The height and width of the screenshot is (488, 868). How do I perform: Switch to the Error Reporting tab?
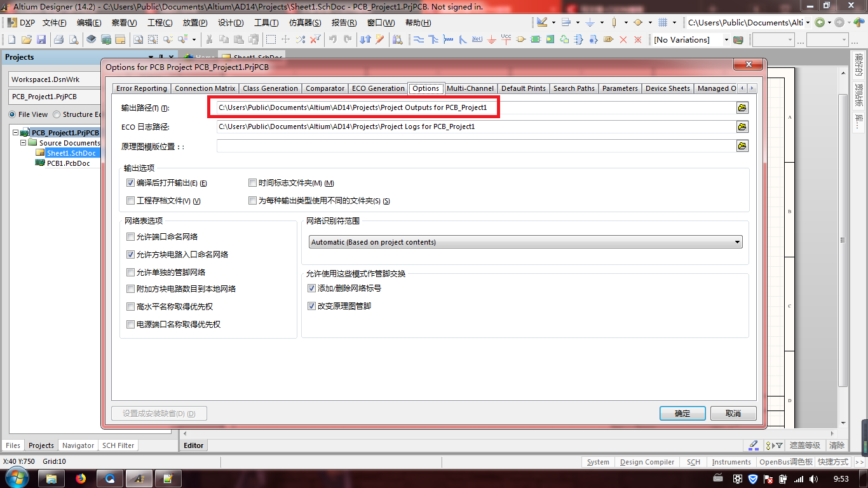(142, 88)
